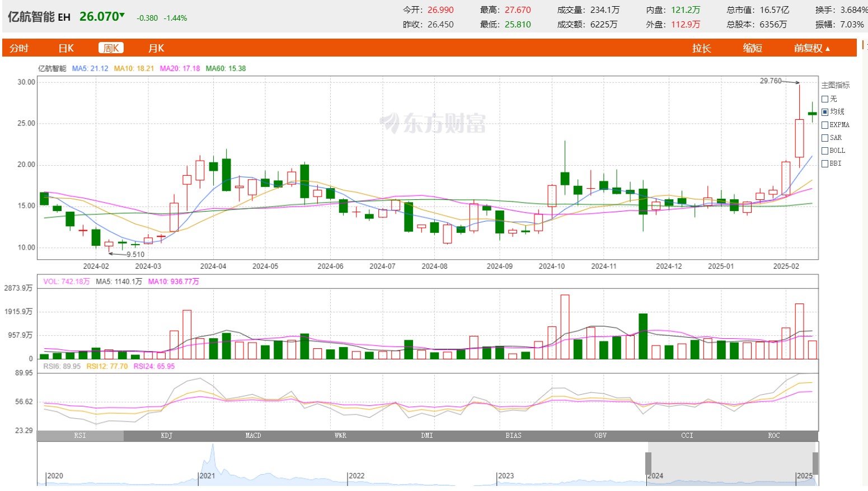Click the MA20: 17.18 legend label

180,68
